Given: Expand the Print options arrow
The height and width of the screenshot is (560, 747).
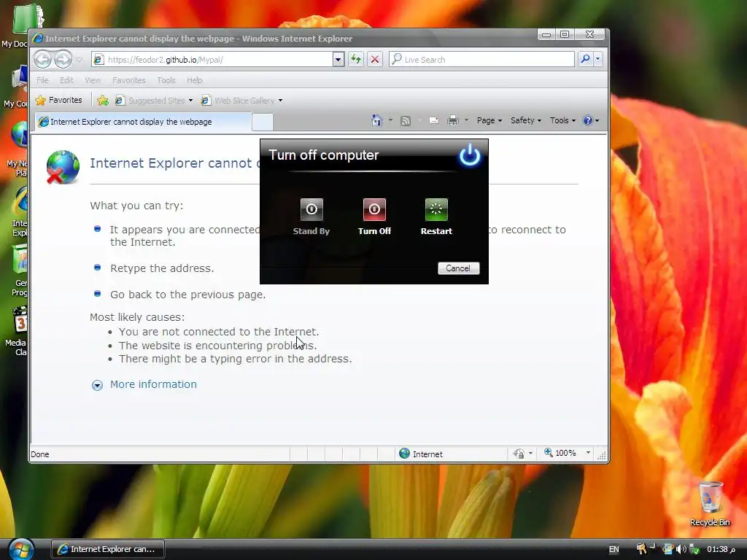Looking at the screenshot, I should 466,120.
